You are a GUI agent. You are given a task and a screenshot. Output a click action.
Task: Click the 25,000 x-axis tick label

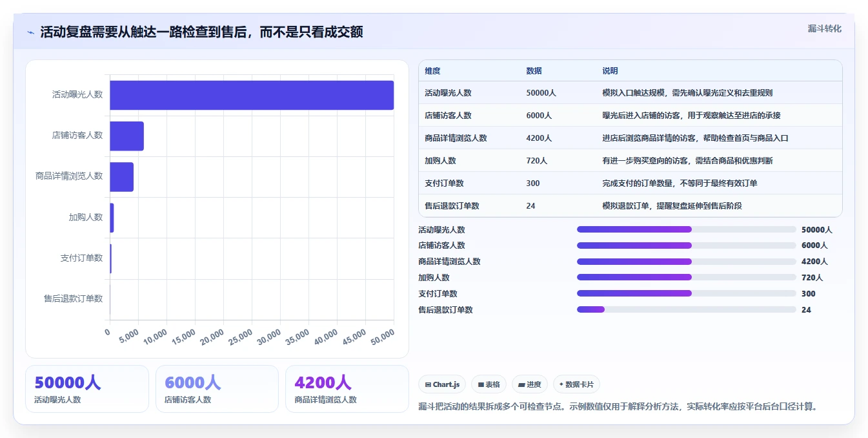click(x=240, y=337)
